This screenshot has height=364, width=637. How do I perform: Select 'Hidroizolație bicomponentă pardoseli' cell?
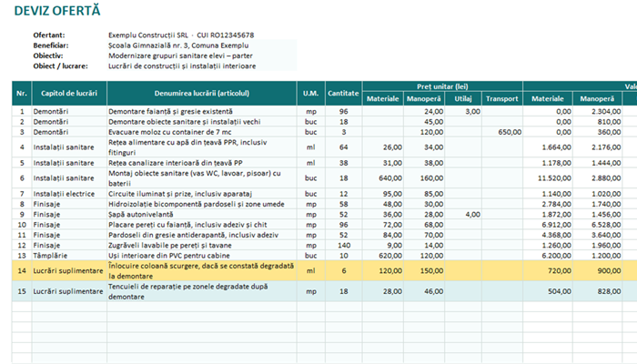202,204
